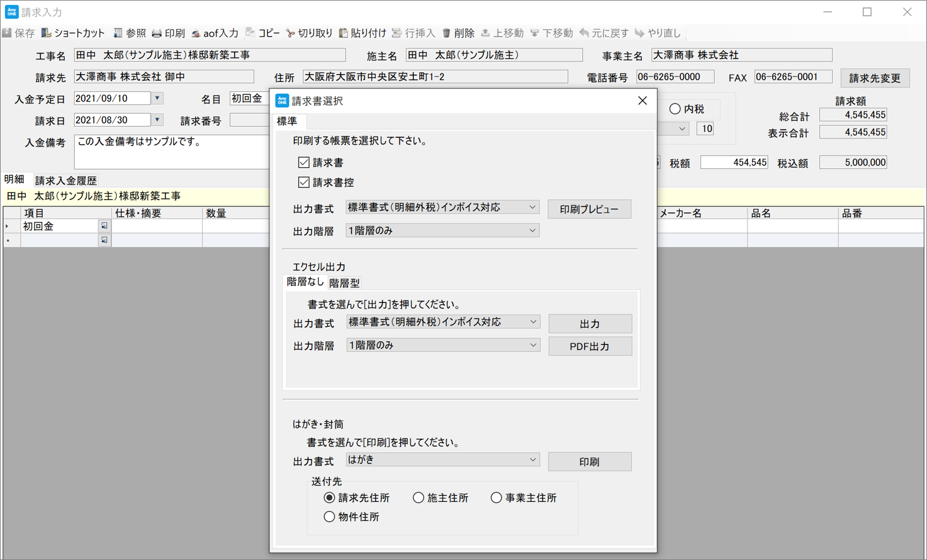927x560 pixels.
Task: Click the 下移動 move down icon
Action: coord(535,33)
